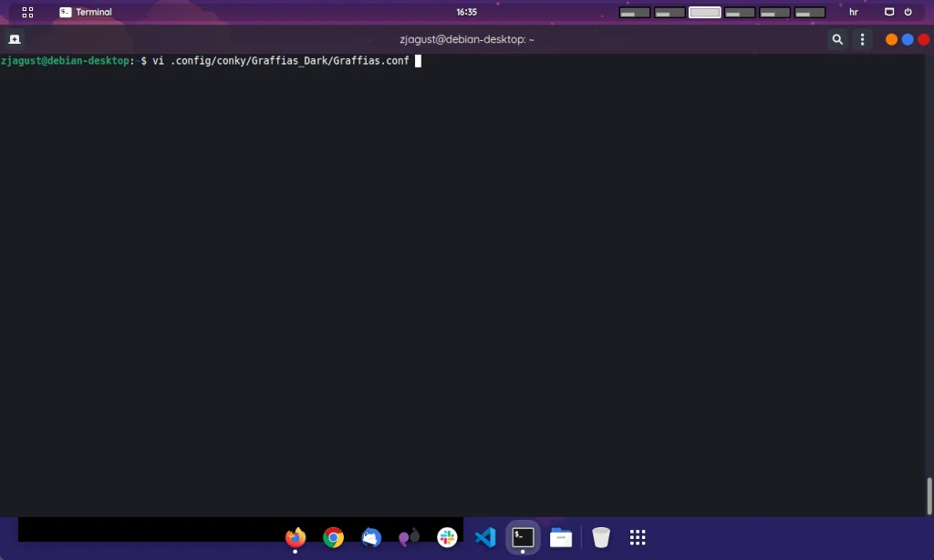Viewport: 934px width, 560px height.
Task: Open the Trash from the dock
Action: (x=600, y=537)
